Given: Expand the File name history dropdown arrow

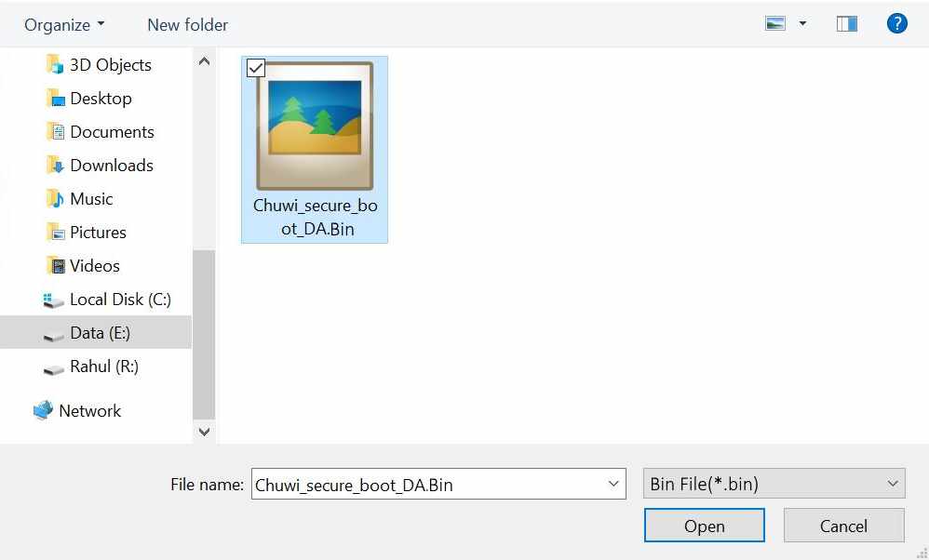Looking at the screenshot, I should [613, 484].
